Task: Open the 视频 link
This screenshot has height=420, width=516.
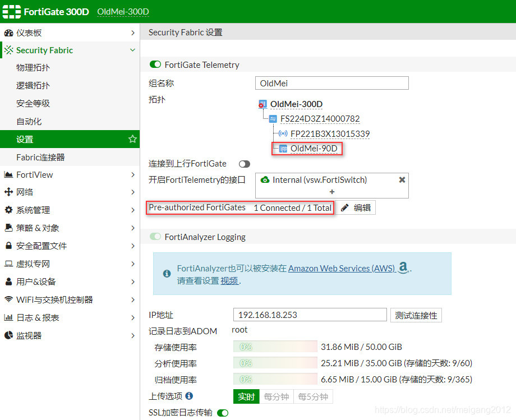Action: 229,280
